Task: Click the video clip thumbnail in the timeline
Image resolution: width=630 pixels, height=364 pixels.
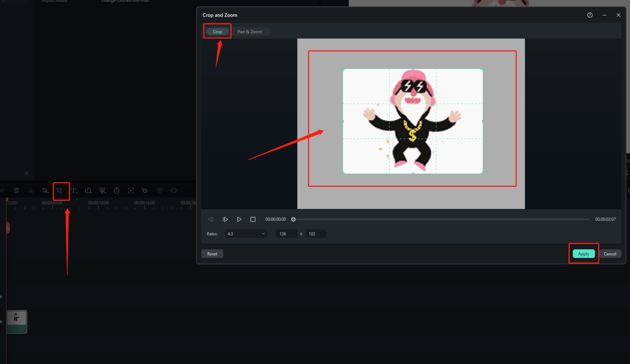Action: click(x=16, y=321)
